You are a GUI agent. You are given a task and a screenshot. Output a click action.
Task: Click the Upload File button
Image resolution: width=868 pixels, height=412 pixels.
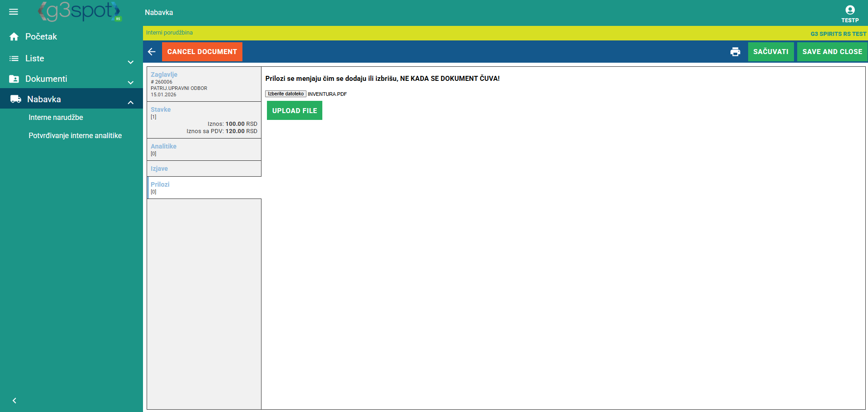[294, 110]
